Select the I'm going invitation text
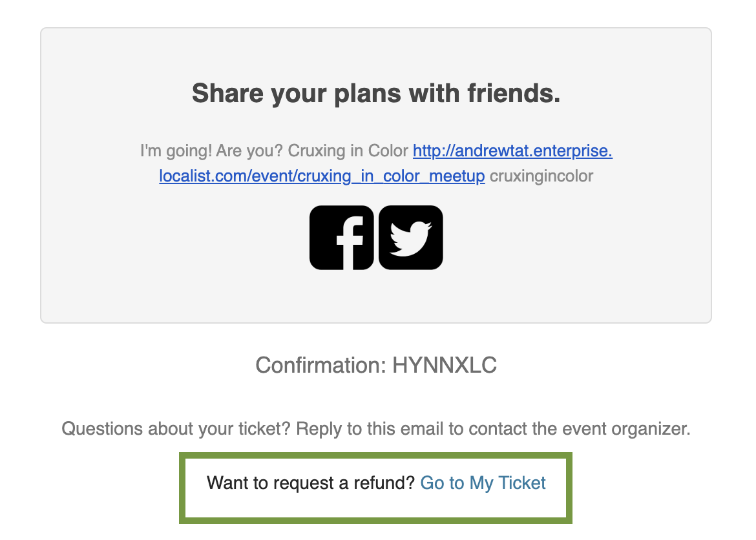The width and height of the screenshot is (756, 540). (271, 151)
